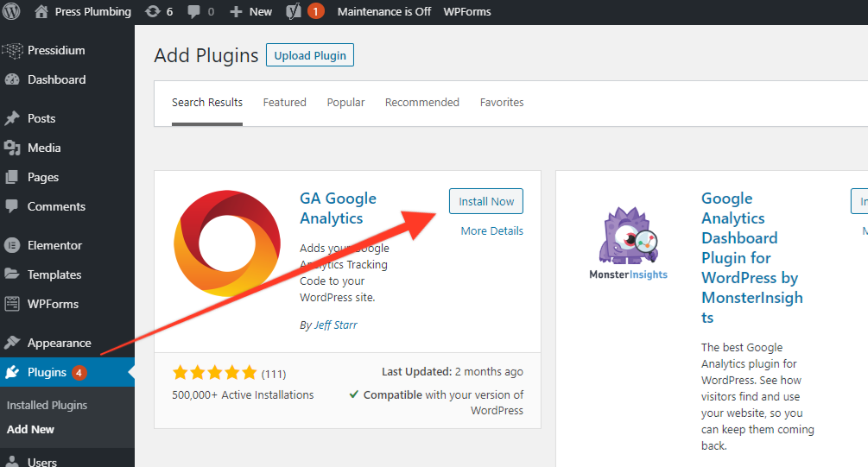The image size is (868, 467).
Task: Open the Press Plumbing home icon
Action: pos(41,11)
